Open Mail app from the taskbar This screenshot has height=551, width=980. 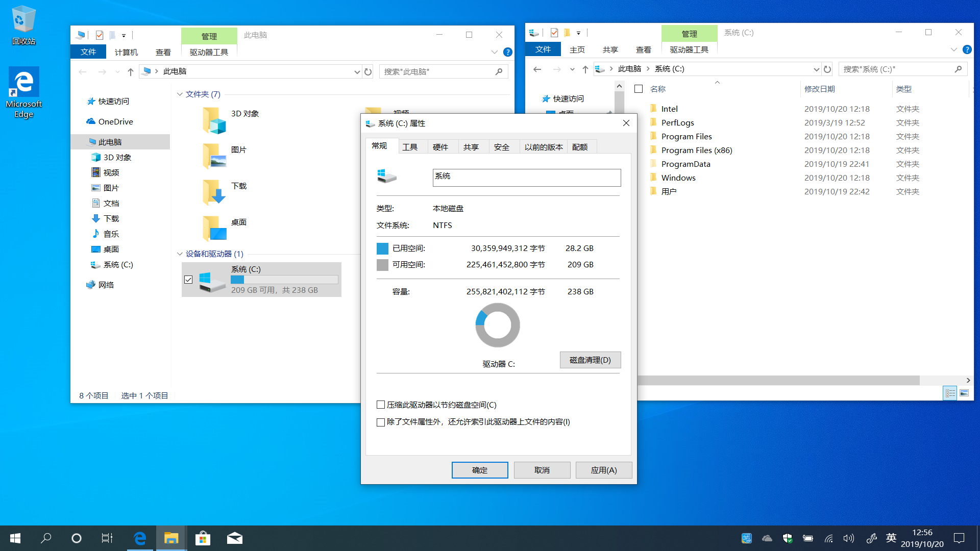[234, 538]
